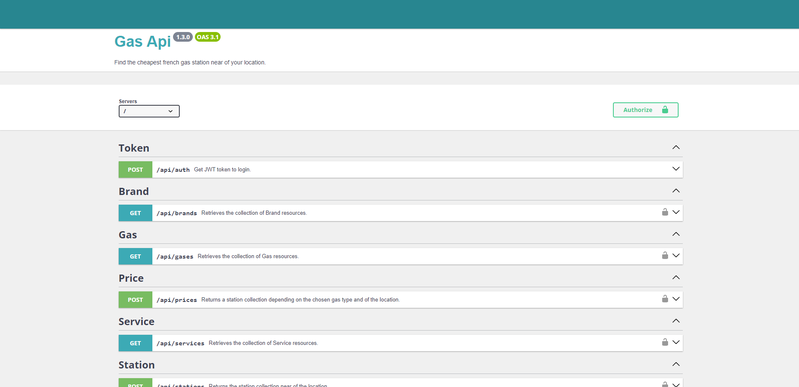Expand the POST /api/prices operation chevron

point(676,299)
